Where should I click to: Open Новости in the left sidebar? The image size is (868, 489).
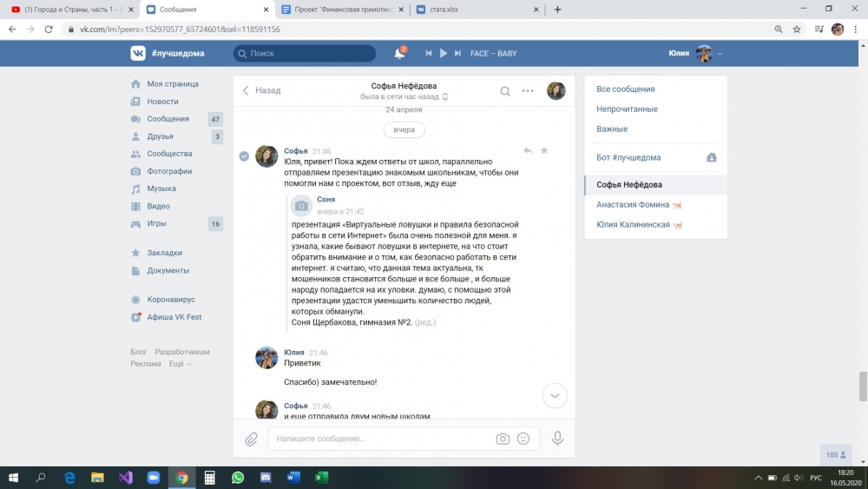(162, 102)
